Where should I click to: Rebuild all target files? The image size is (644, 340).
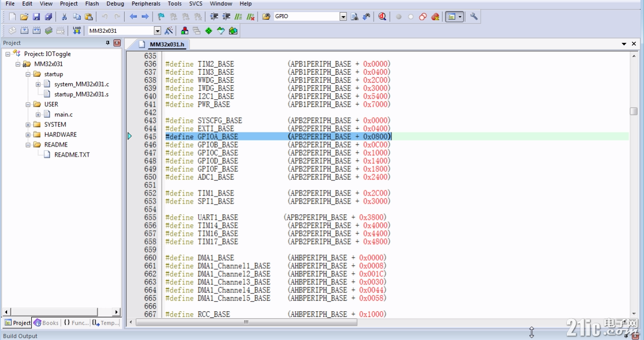tap(36, 31)
